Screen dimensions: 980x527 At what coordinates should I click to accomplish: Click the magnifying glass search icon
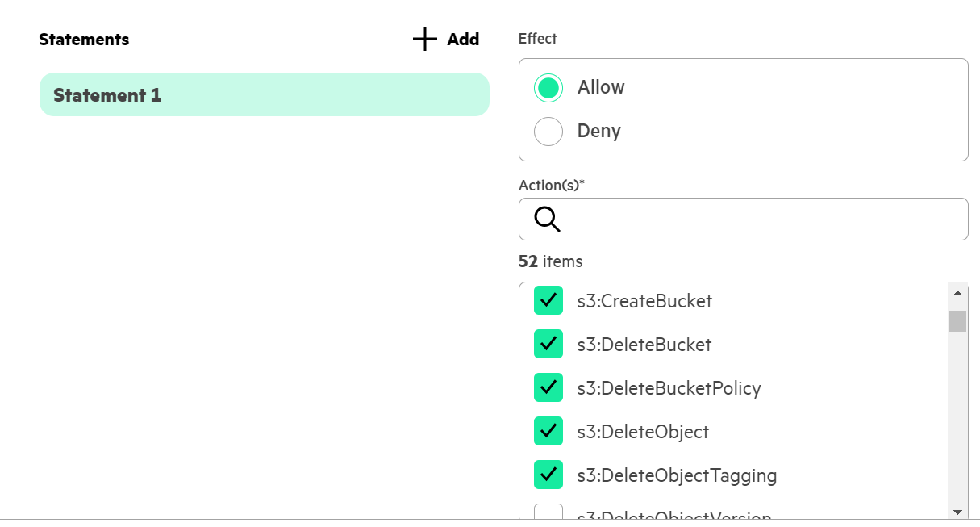pyautogui.click(x=547, y=219)
